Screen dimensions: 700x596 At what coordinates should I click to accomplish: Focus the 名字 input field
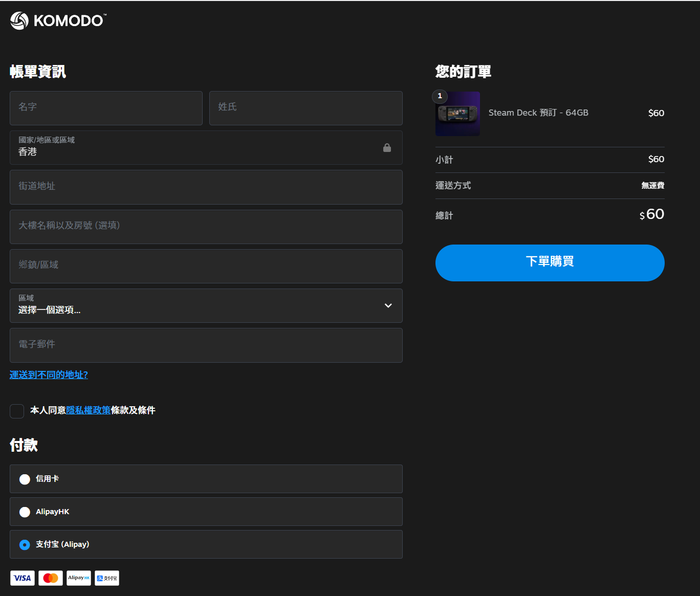tap(106, 108)
